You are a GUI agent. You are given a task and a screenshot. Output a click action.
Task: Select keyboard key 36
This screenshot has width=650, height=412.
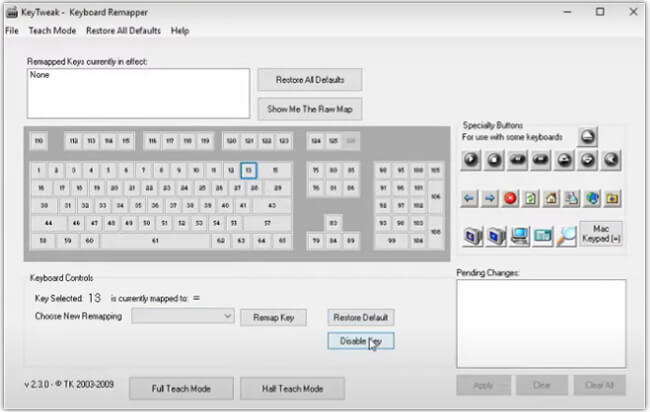click(x=155, y=206)
